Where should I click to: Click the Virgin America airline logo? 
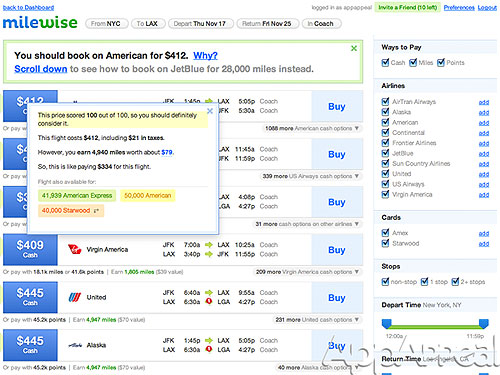tap(74, 249)
